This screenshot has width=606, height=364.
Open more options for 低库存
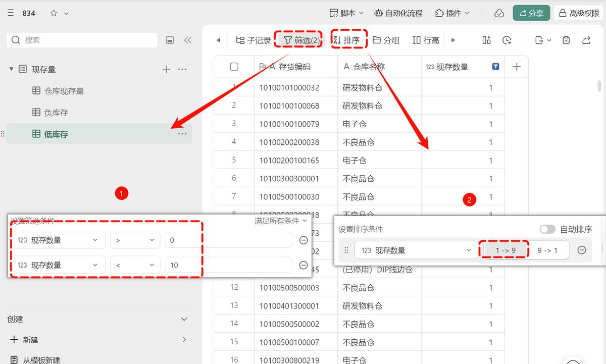point(182,134)
